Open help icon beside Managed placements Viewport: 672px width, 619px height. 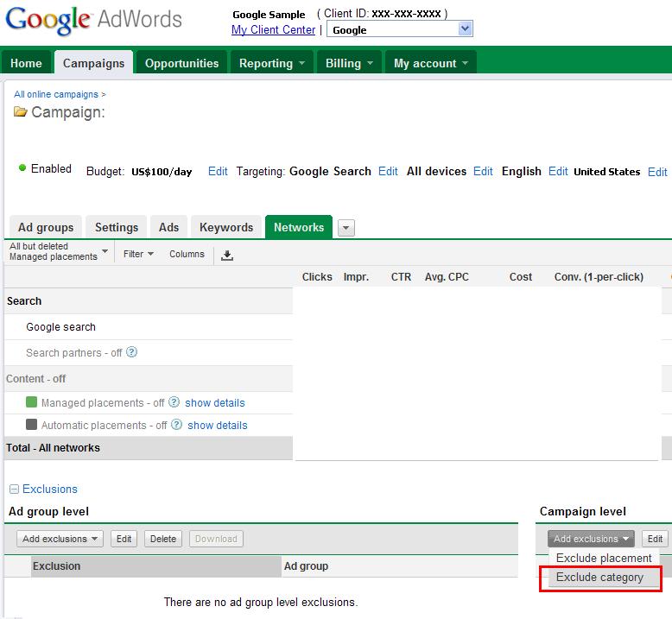(x=174, y=402)
